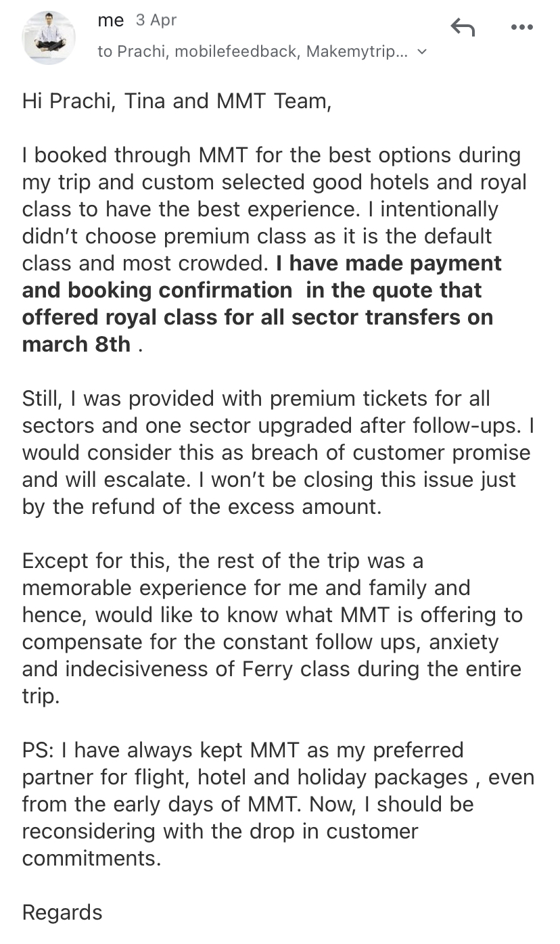Viewport: 560px width, 944px height.
Task: Tap the word "commitments." ending the PS
Action: click(92, 858)
